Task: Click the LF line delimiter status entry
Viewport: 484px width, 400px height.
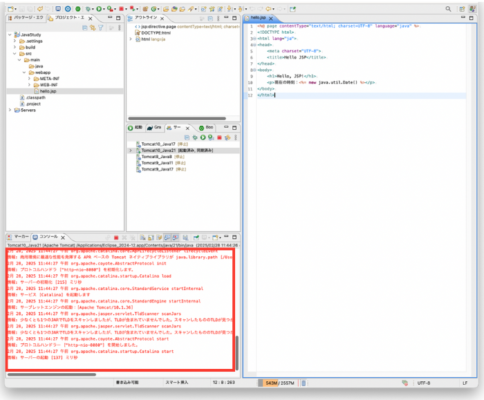Action: click(x=465, y=383)
